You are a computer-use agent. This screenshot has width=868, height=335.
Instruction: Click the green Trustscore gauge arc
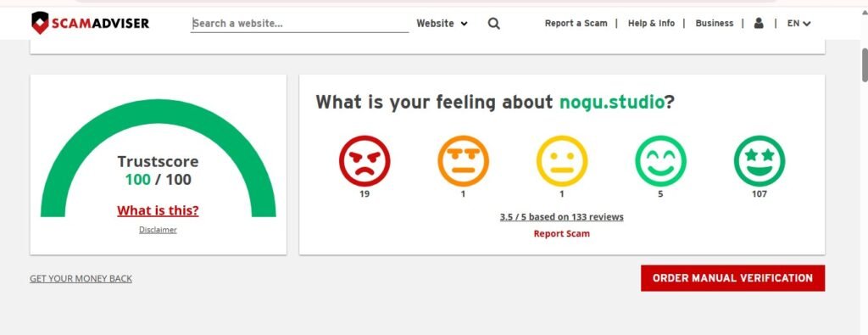(158, 111)
